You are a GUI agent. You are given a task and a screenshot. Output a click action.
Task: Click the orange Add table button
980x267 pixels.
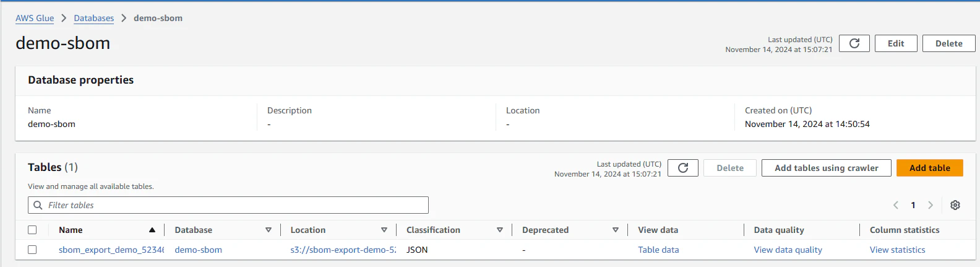(x=930, y=168)
